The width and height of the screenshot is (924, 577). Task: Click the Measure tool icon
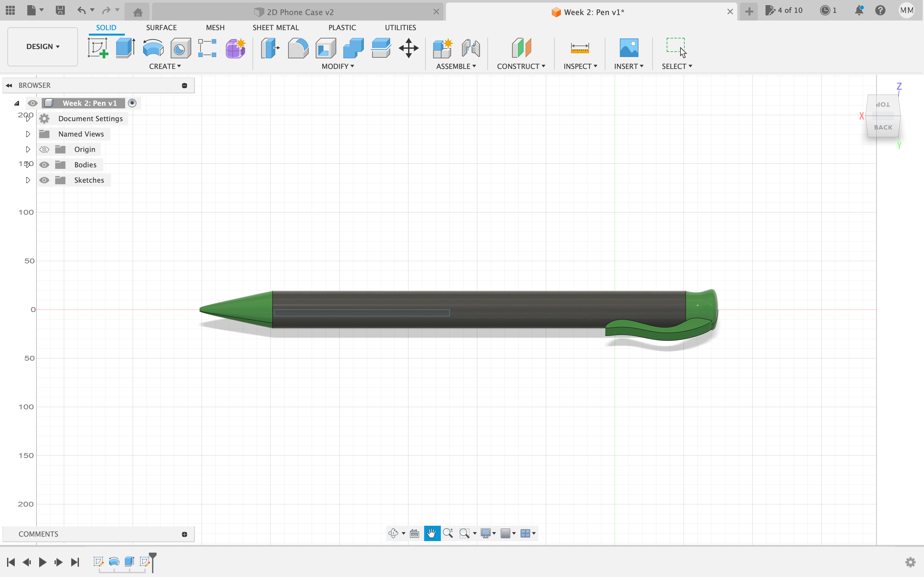pyautogui.click(x=580, y=48)
